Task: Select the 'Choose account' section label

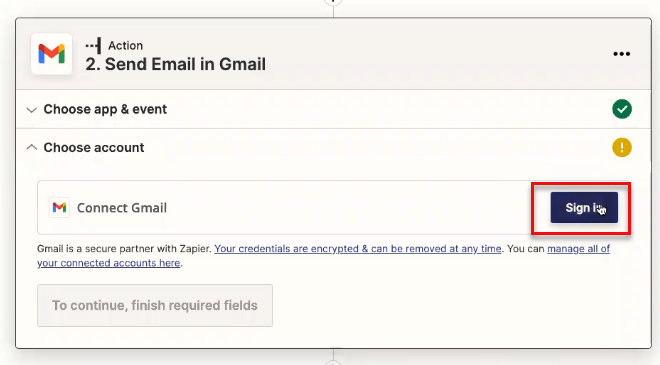Action: click(x=94, y=147)
